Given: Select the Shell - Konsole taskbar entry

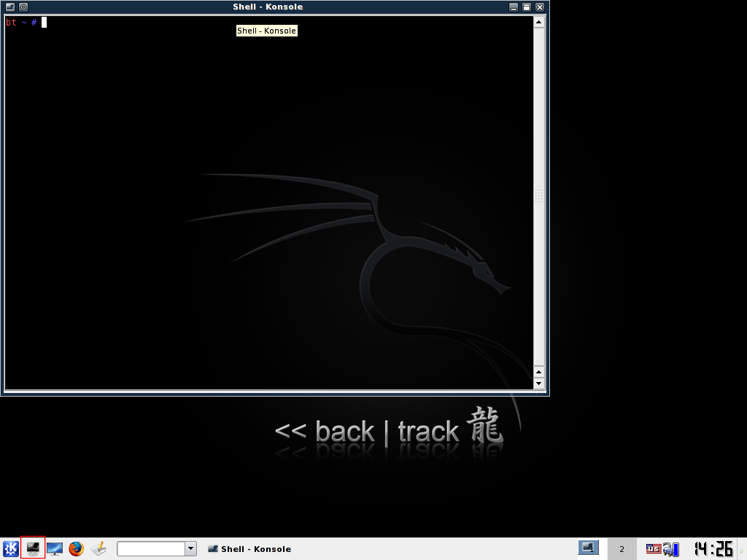Looking at the screenshot, I should point(249,549).
